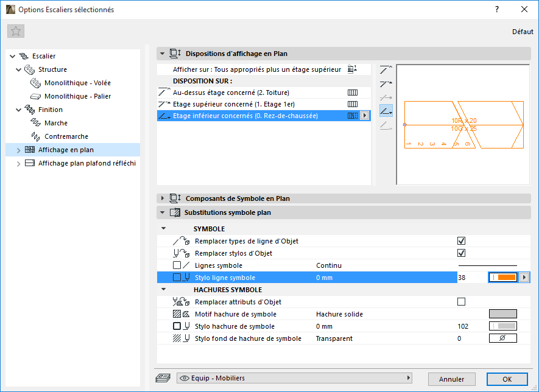The width and height of the screenshot is (539, 392).
Task: Open the Afficher sur story selector icon
Action: pos(353,69)
